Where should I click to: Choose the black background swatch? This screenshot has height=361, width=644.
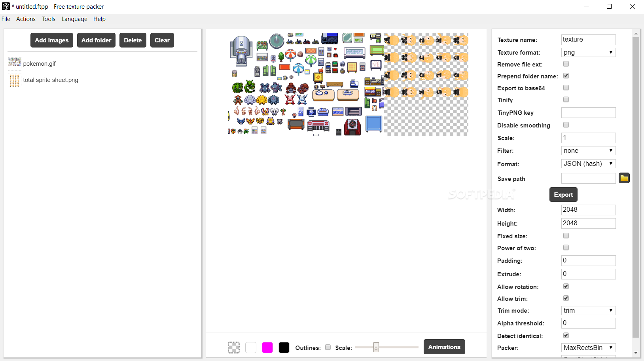coord(284,348)
